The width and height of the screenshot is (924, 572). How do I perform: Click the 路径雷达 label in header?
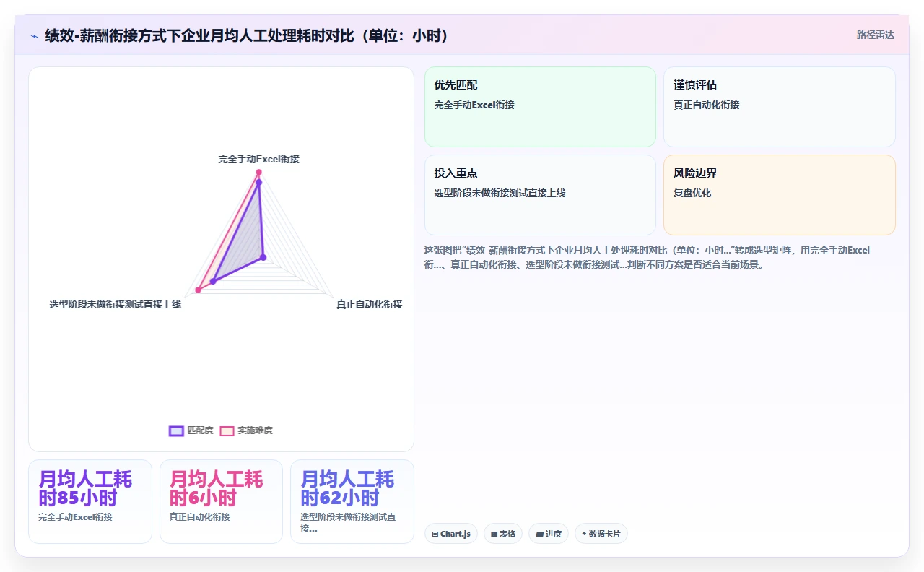pos(875,35)
